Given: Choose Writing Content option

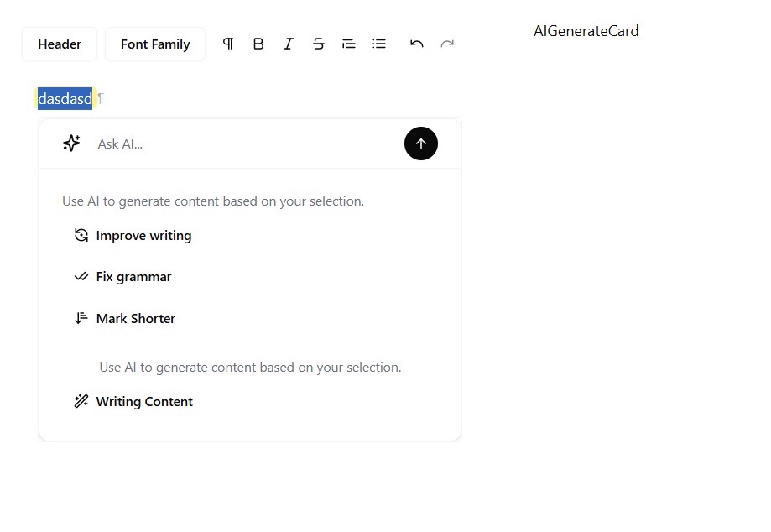Looking at the screenshot, I should (144, 402).
